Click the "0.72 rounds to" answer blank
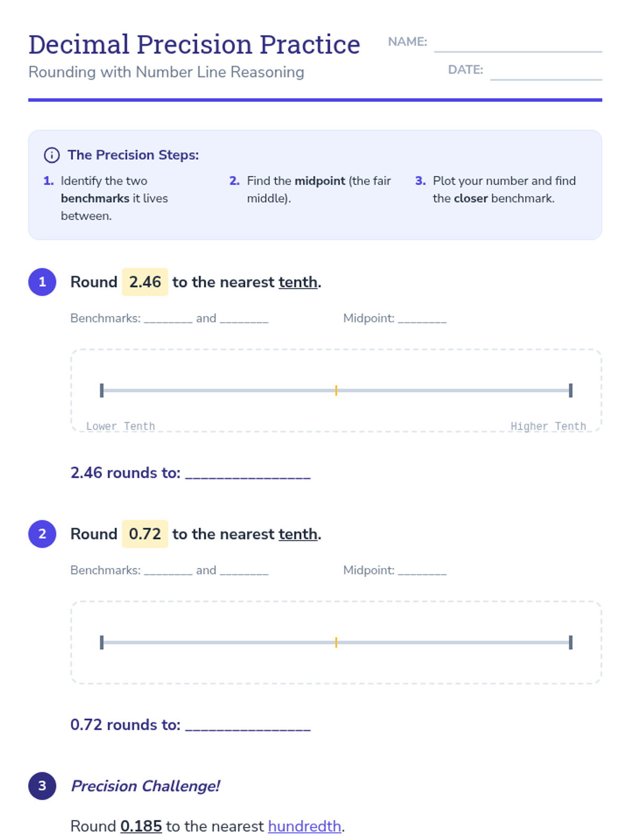The height and width of the screenshot is (840, 630). pos(248,725)
